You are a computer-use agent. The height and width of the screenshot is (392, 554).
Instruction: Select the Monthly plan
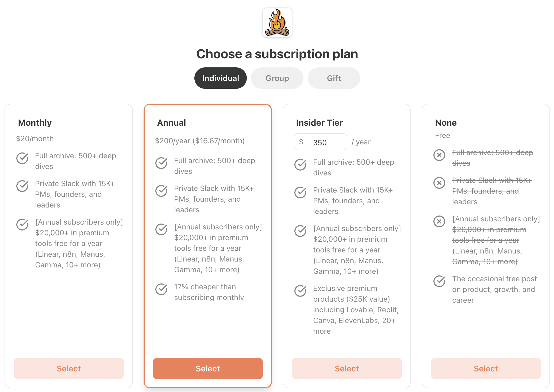point(69,368)
